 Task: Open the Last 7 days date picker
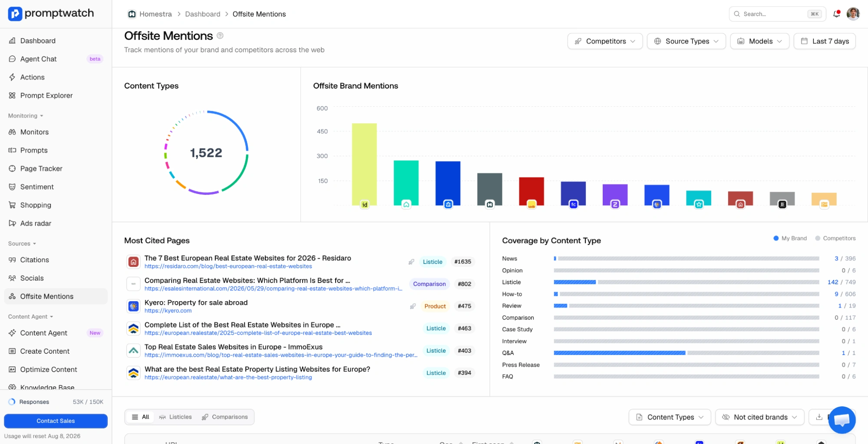coord(824,41)
